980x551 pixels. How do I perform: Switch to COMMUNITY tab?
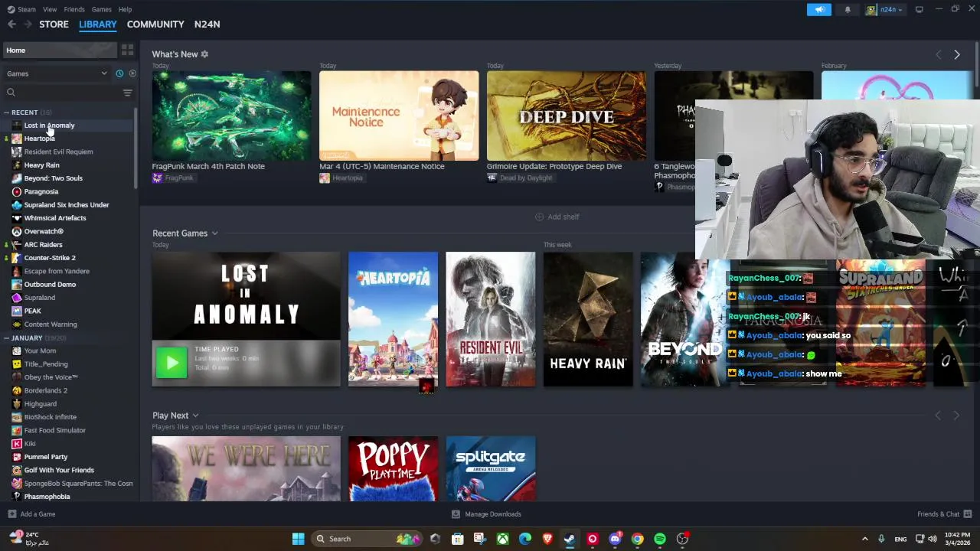(x=155, y=24)
